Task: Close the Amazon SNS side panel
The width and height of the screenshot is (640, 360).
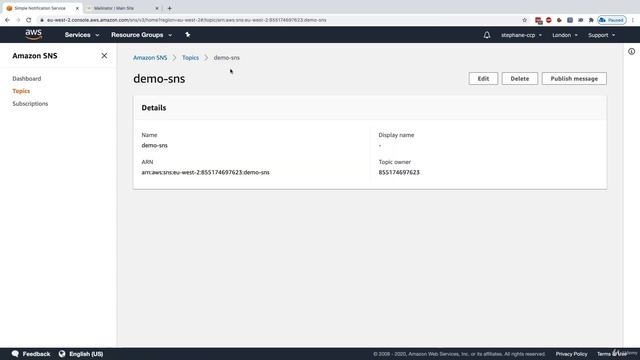Action: pyautogui.click(x=104, y=56)
